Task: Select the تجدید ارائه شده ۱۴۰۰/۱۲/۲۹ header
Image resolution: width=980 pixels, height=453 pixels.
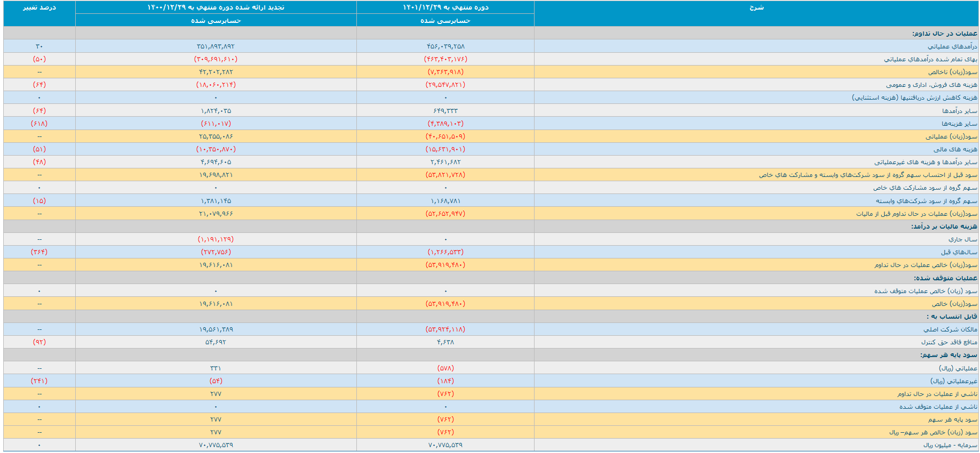Action: coord(216,7)
